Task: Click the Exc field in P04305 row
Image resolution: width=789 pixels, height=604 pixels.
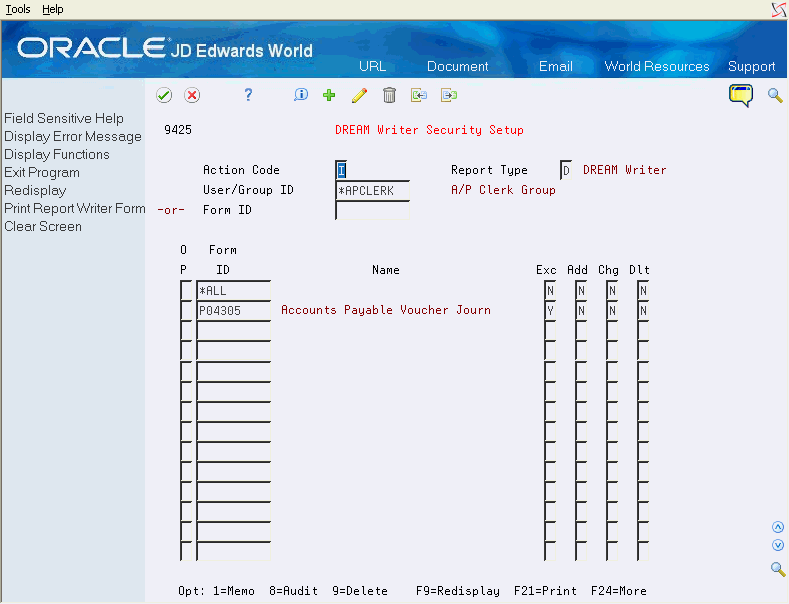Action: click(x=550, y=311)
